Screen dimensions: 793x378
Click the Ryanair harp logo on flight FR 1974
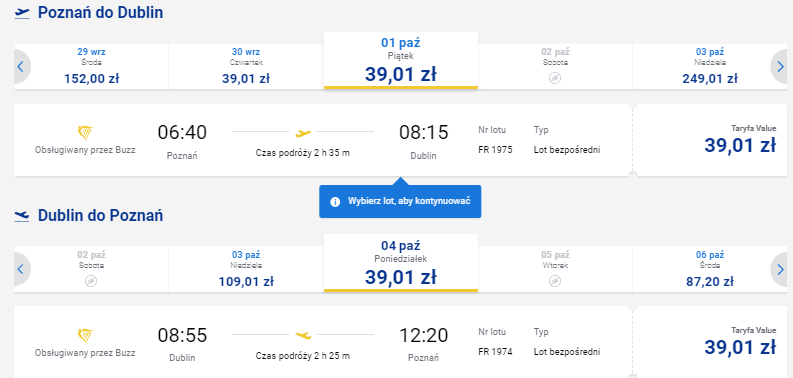pos(85,335)
